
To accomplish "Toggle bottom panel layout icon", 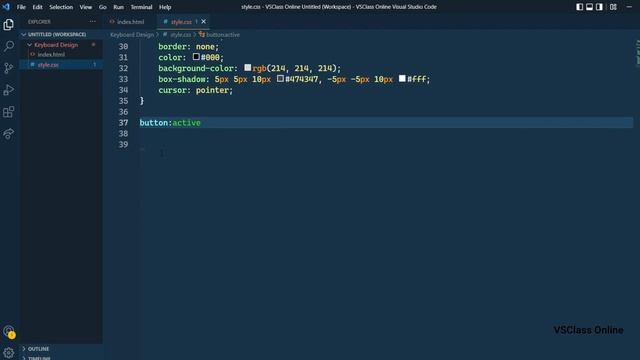I will click(x=589, y=7).
